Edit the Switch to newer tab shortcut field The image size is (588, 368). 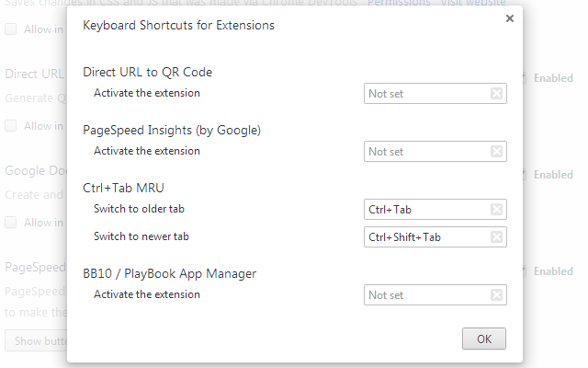tap(435, 236)
